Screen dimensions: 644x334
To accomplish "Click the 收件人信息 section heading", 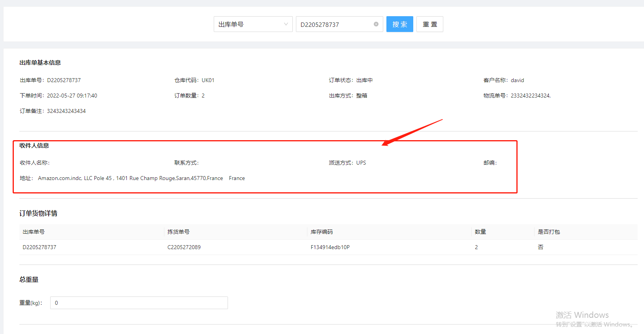I will (x=34, y=145).
